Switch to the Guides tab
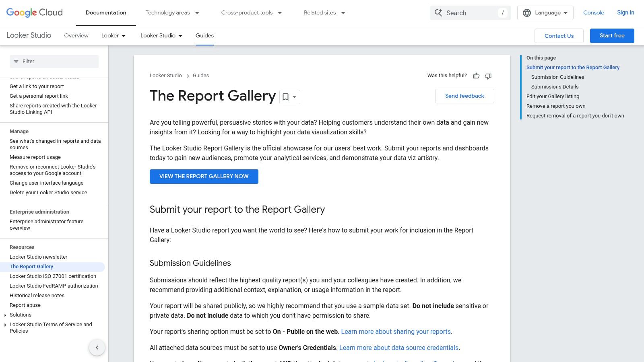The height and width of the screenshot is (362, 644). 204,35
